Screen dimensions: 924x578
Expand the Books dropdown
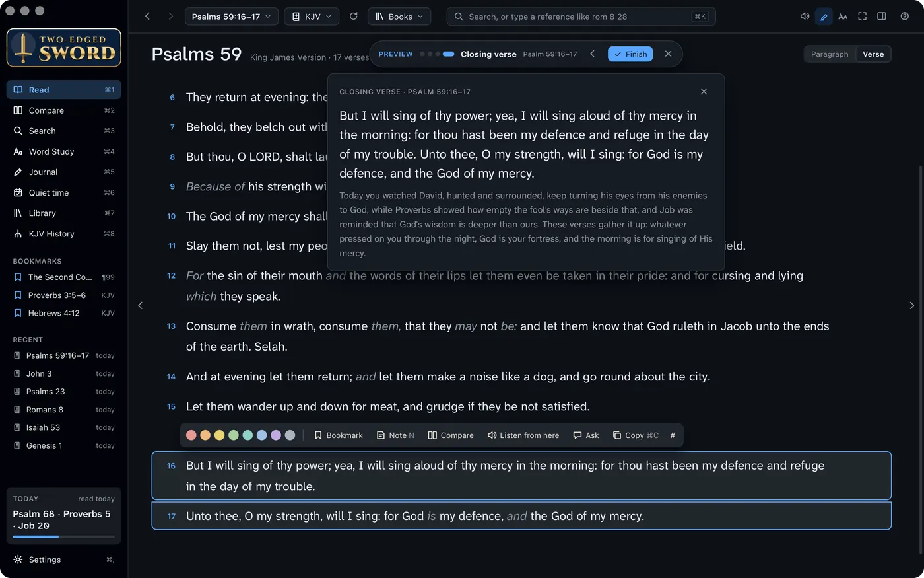click(399, 17)
